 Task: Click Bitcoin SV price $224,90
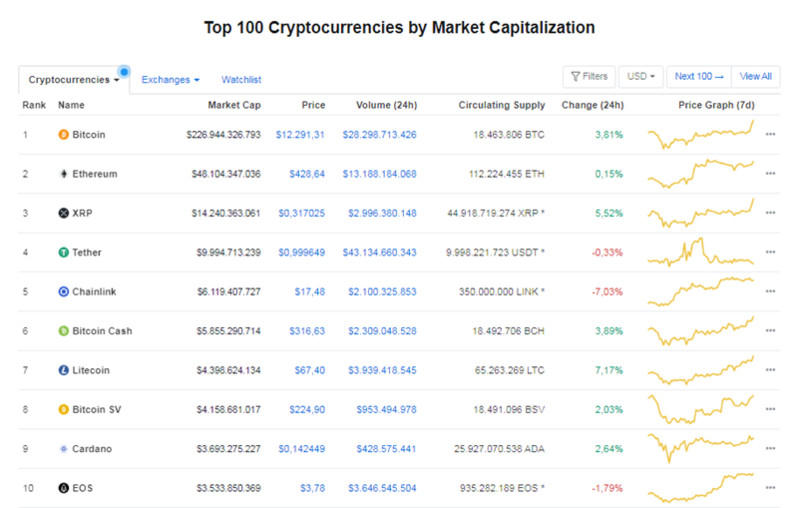click(306, 409)
